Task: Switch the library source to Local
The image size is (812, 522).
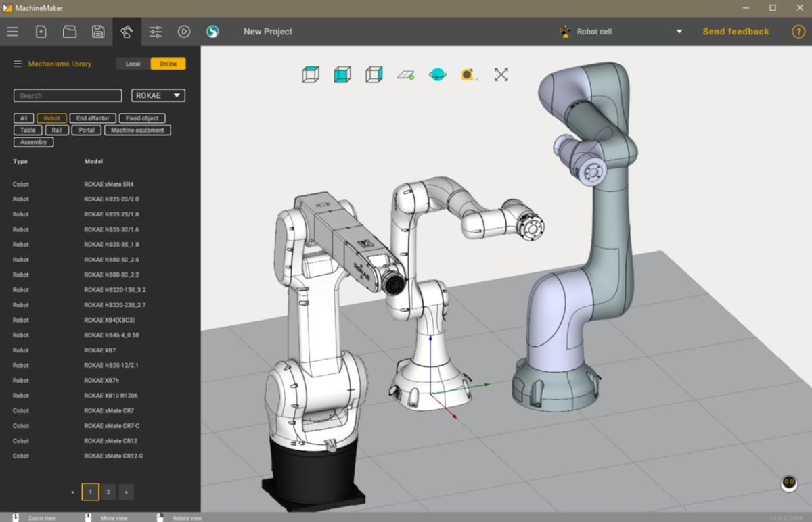Action: 133,63
